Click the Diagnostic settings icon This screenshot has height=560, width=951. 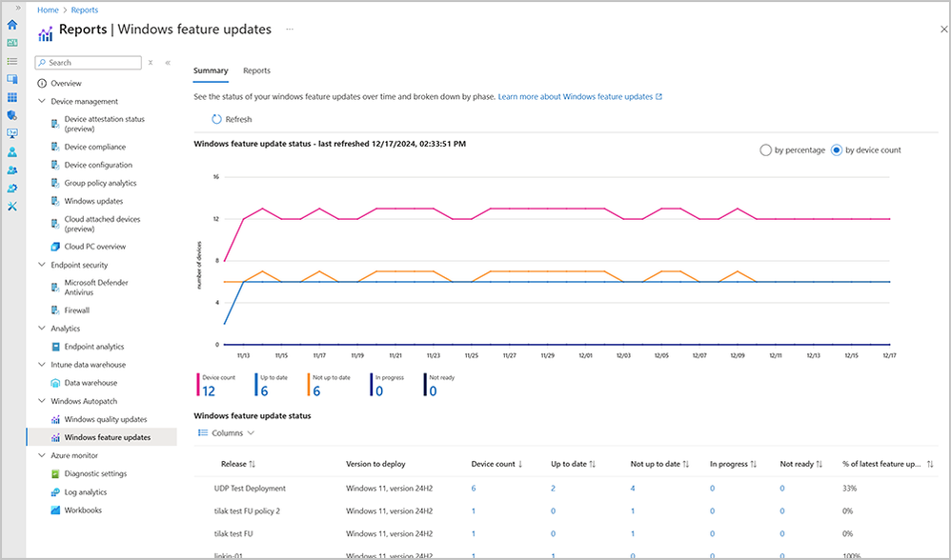pyautogui.click(x=55, y=473)
